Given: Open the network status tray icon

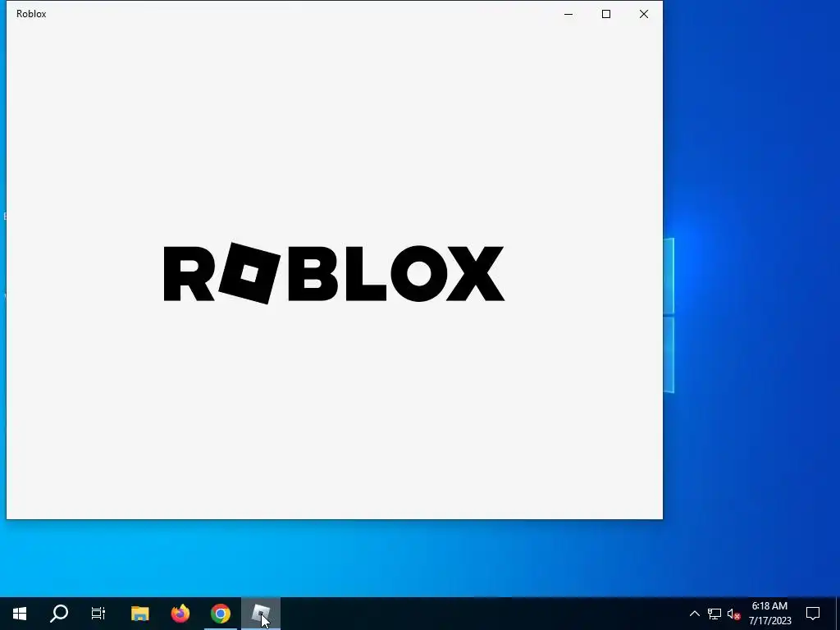Looking at the screenshot, I should click(x=714, y=614).
